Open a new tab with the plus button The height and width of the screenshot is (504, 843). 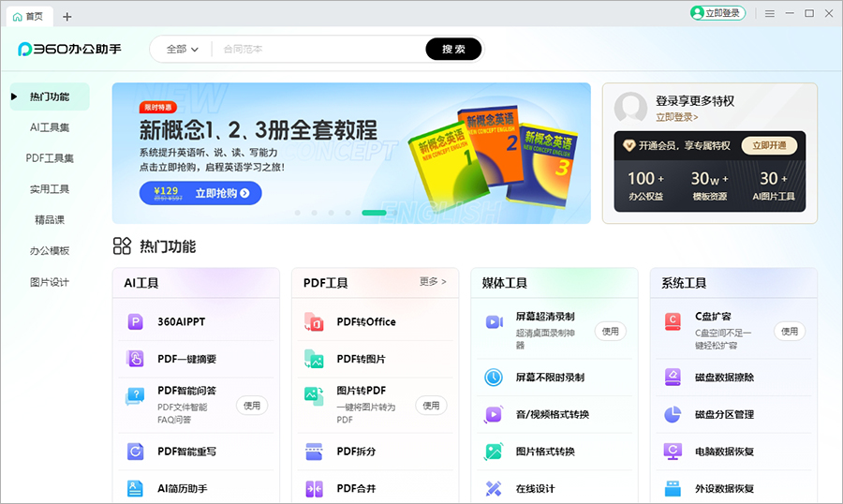[67, 16]
